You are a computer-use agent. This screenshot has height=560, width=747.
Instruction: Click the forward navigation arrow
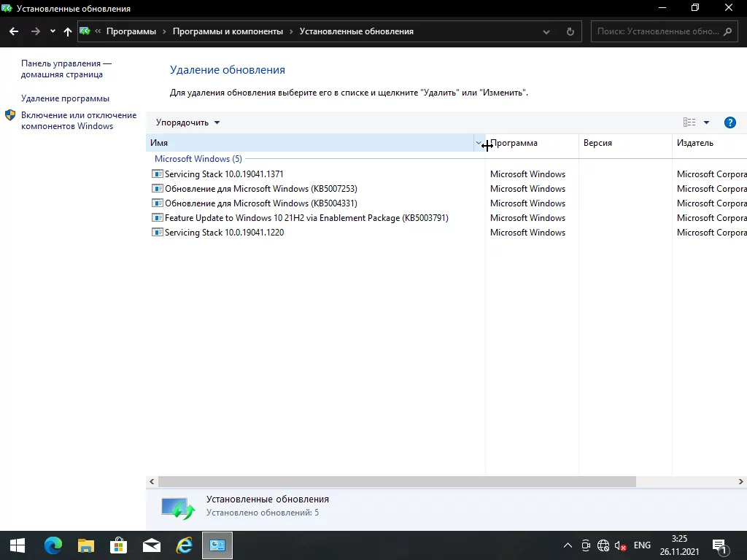click(36, 31)
